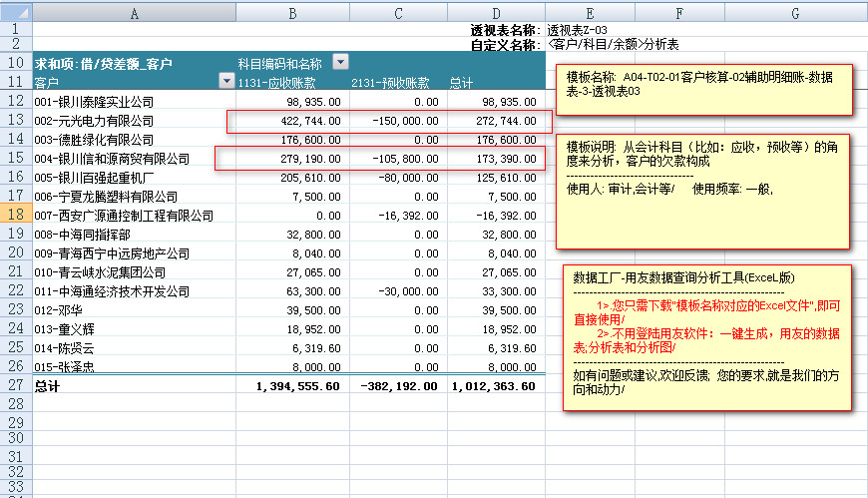Click the select-all corner of the sheet
This screenshot has height=498, width=868.
coord(16,13)
